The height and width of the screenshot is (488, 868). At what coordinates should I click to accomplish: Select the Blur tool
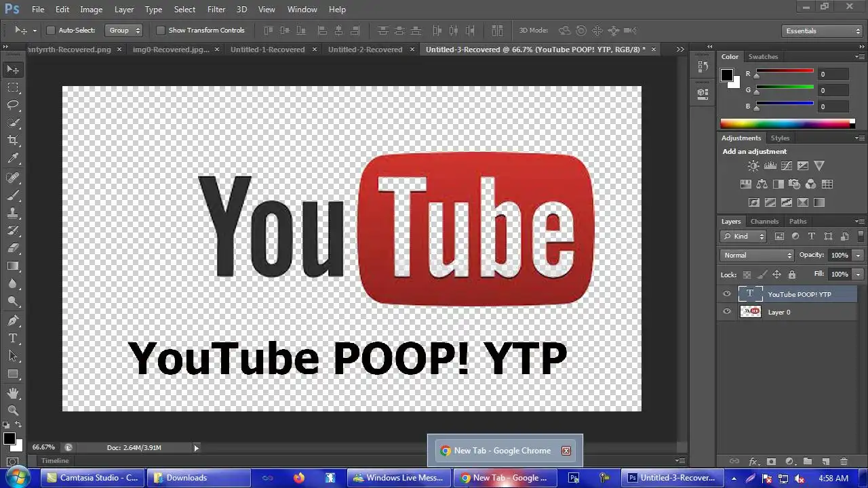pyautogui.click(x=13, y=283)
